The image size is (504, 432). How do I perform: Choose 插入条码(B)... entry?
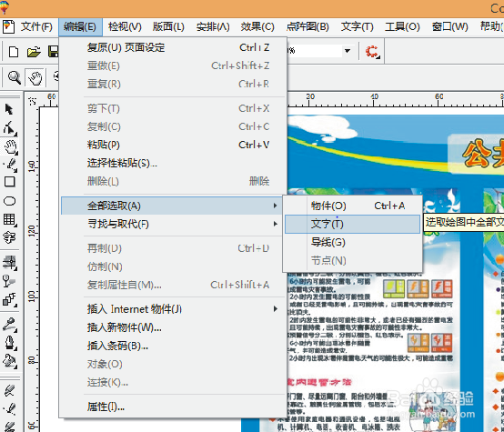click(174, 346)
